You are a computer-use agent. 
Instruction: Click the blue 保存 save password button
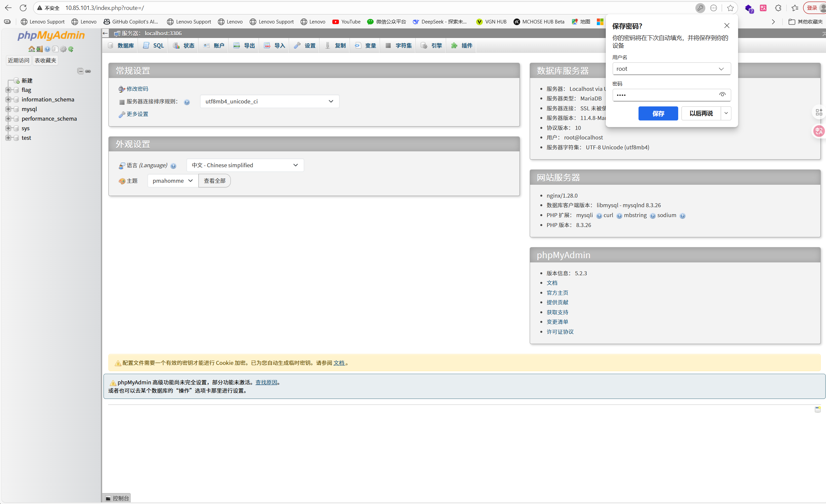[x=658, y=114]
